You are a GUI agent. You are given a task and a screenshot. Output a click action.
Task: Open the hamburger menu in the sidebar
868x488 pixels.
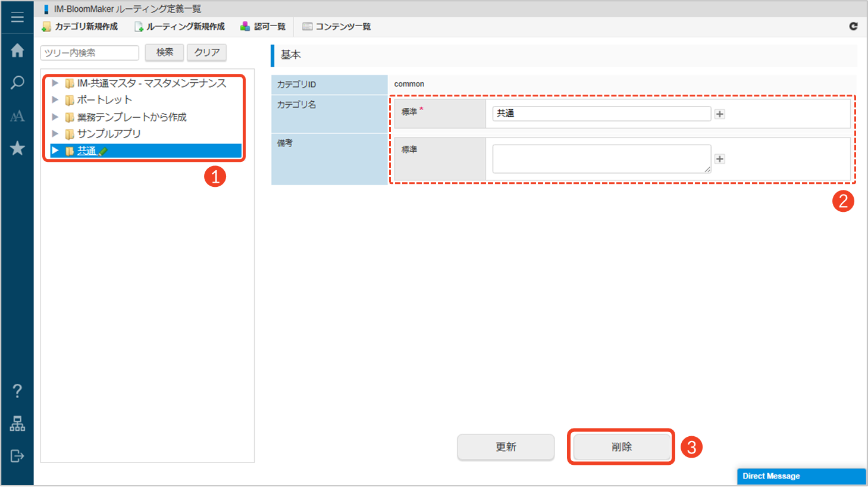[x=17, y=17]
